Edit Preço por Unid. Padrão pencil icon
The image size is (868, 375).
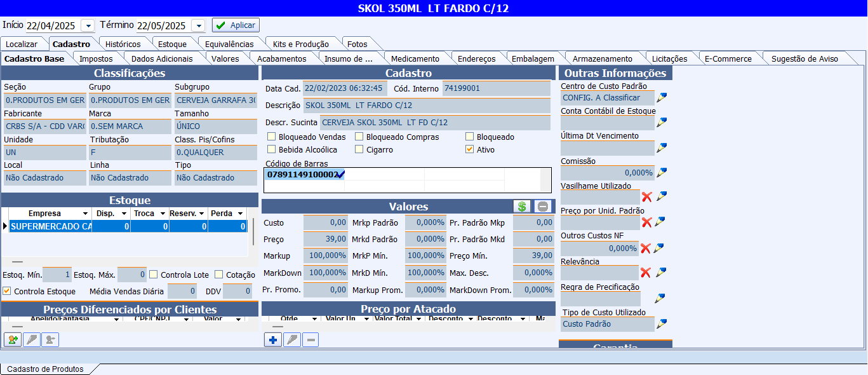pos(660,222)
